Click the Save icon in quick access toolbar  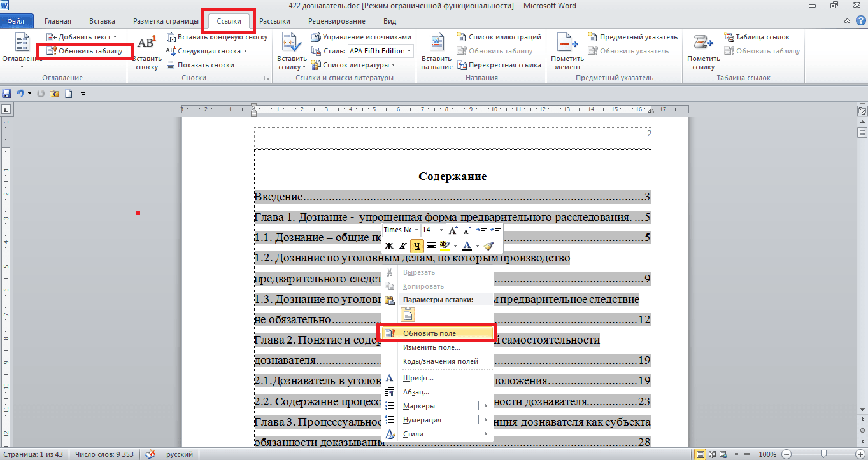point(7,94)
